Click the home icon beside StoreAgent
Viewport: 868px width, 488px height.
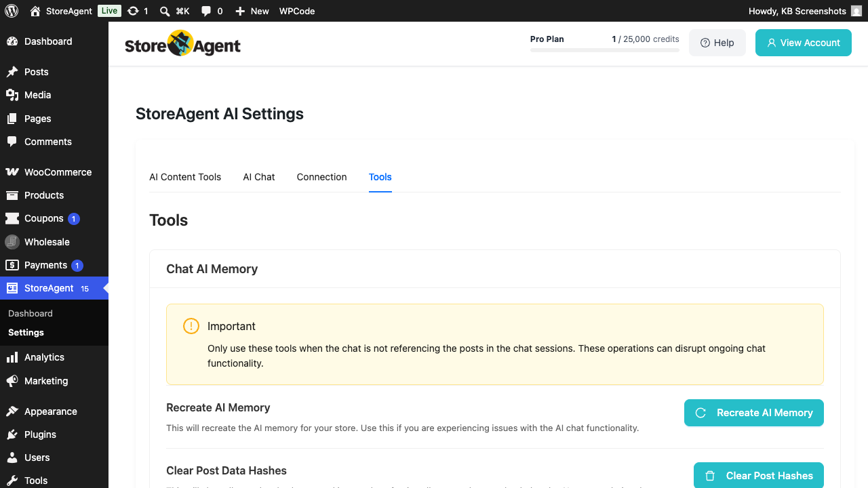pos(35,11)
